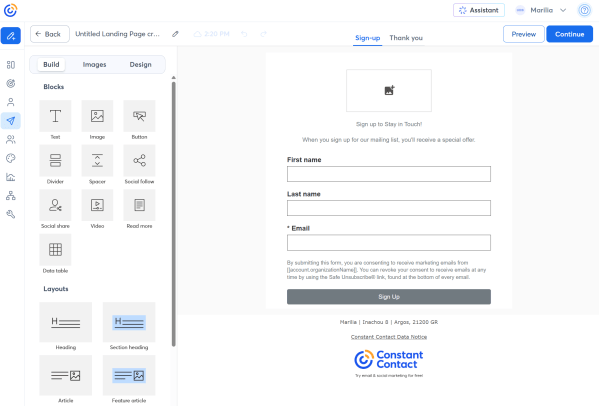Expand the Marilia account dropdown
The image size is (599, 406).
(x=541, y=10)
